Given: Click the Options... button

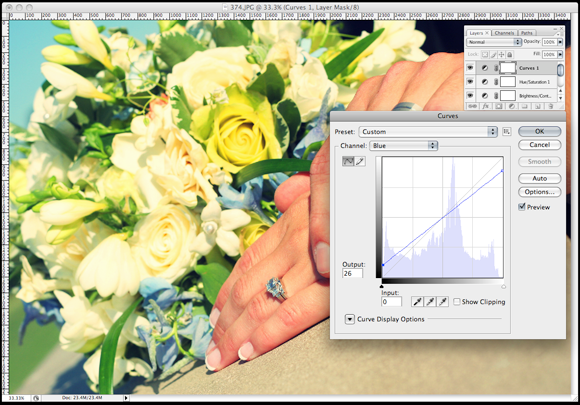Looking at the screenshot, I should (540, 192).
